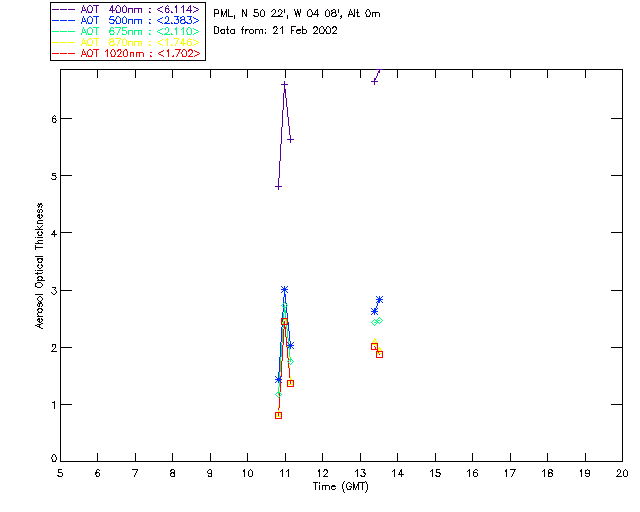
Task: Click the y-axis tick label 5
Action: pos(54,176)
